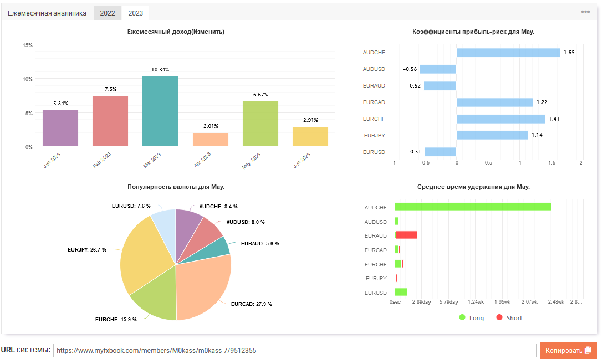Click the 7.5% value label
The height and width of the screenshot is (364, 603).
click(110, 89)
